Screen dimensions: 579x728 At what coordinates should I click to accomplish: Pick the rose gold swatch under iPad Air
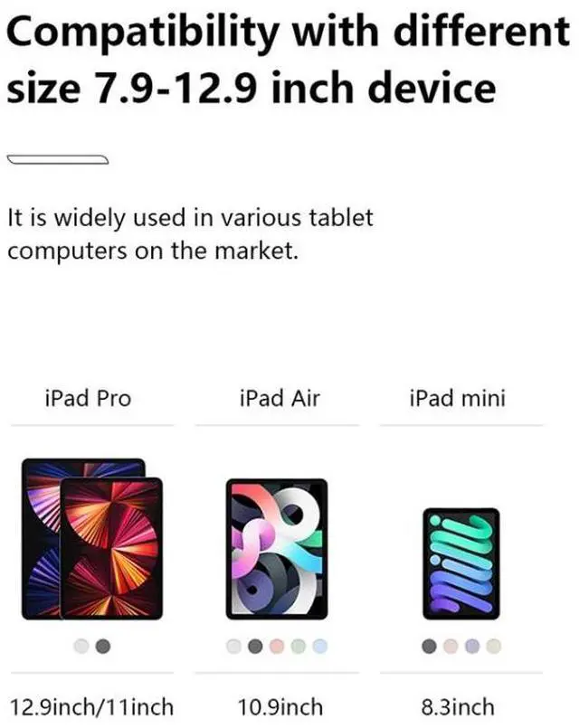[x=277, y=646]
